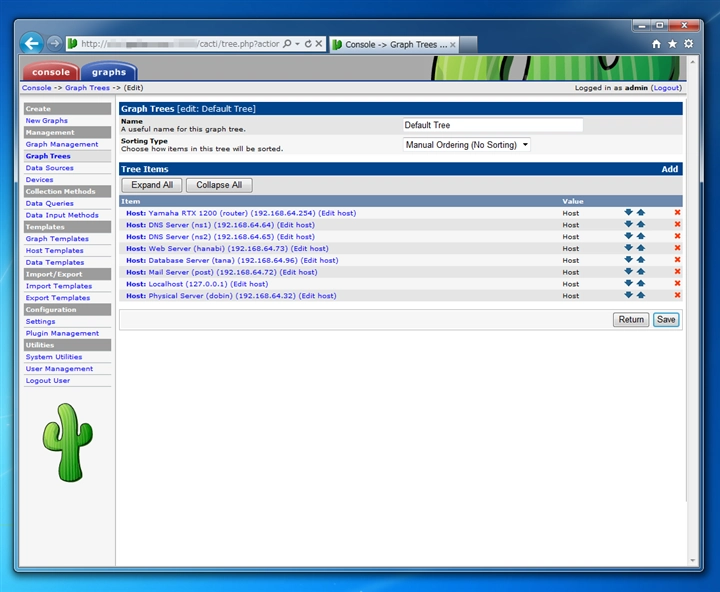Image resolution: width=720 pixels, height=592 pixels.
Task: Move Physical Server (dobin) up
Action: (641, 295)
